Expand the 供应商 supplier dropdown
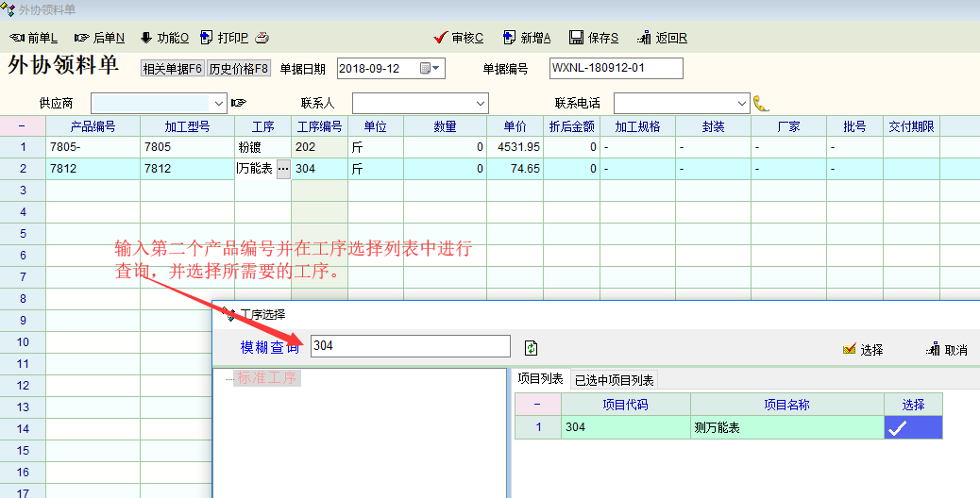Screen dimensions: 980x498 219,103
